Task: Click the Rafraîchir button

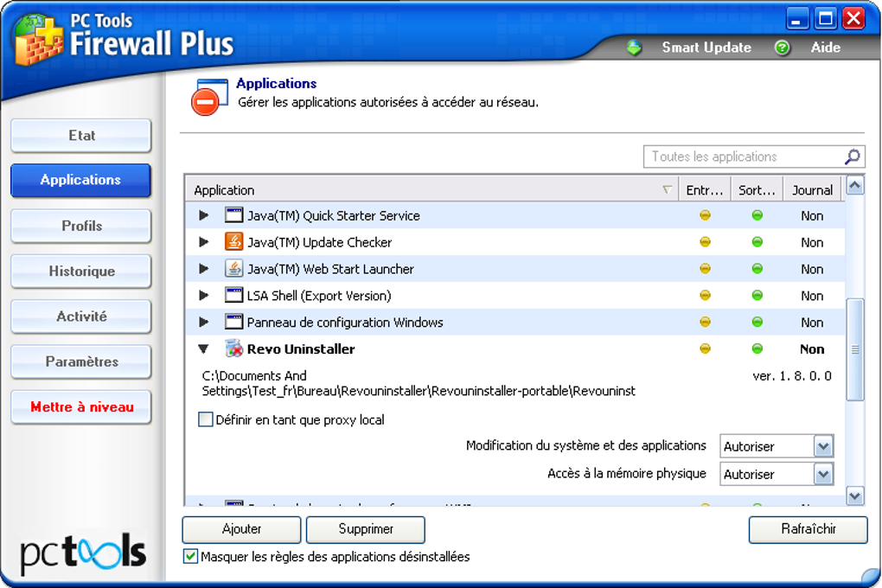Action: (x=808, y=529)
